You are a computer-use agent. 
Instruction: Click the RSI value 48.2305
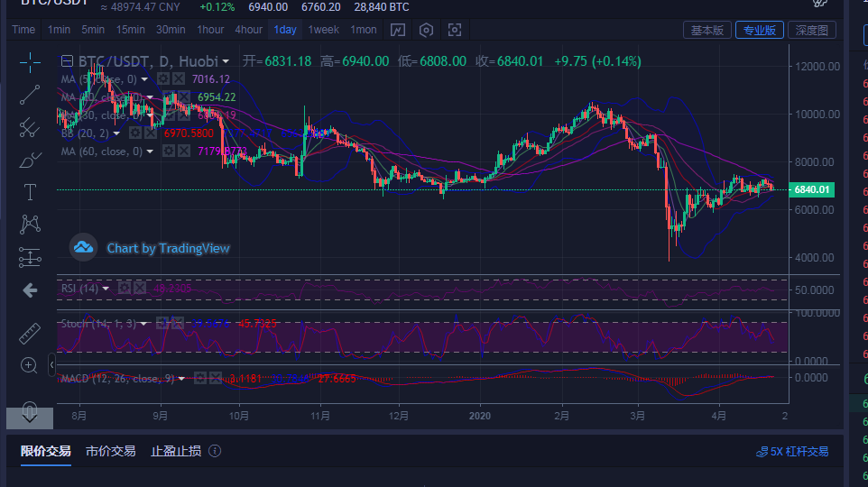172,289
